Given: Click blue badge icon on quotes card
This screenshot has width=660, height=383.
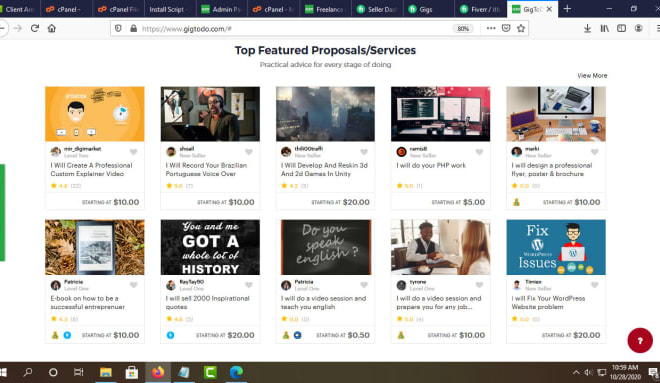Looking at the screenshot, I should [170, 335].
